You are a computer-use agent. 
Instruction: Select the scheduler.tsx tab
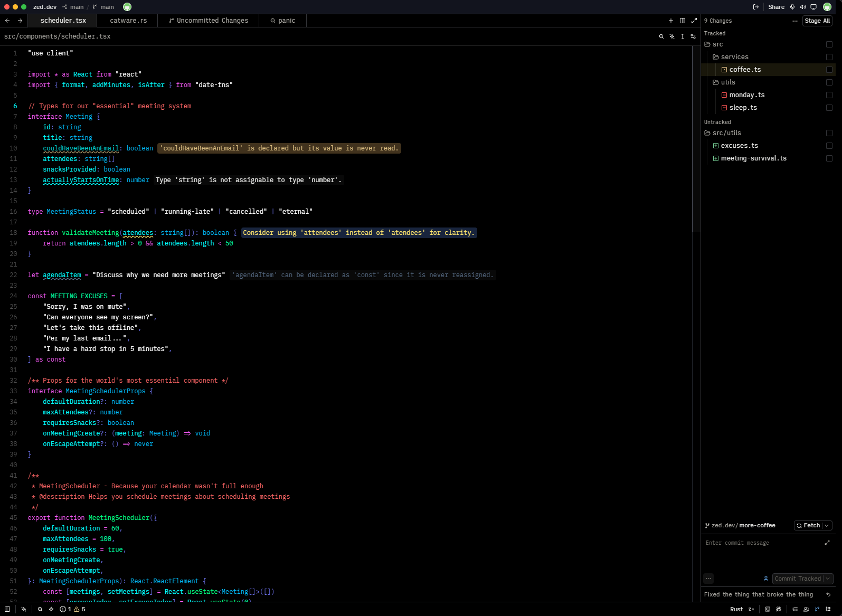(x=63, y=21)
